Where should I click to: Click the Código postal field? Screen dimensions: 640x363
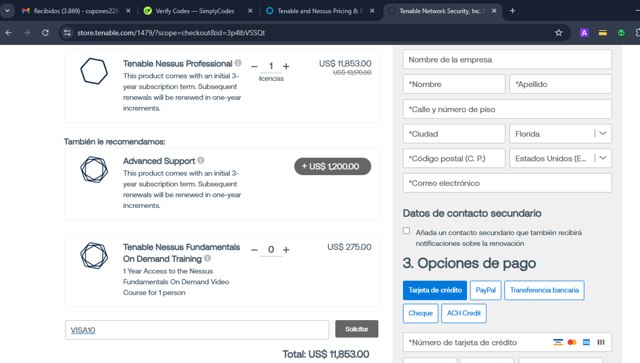tap(454, 158)
